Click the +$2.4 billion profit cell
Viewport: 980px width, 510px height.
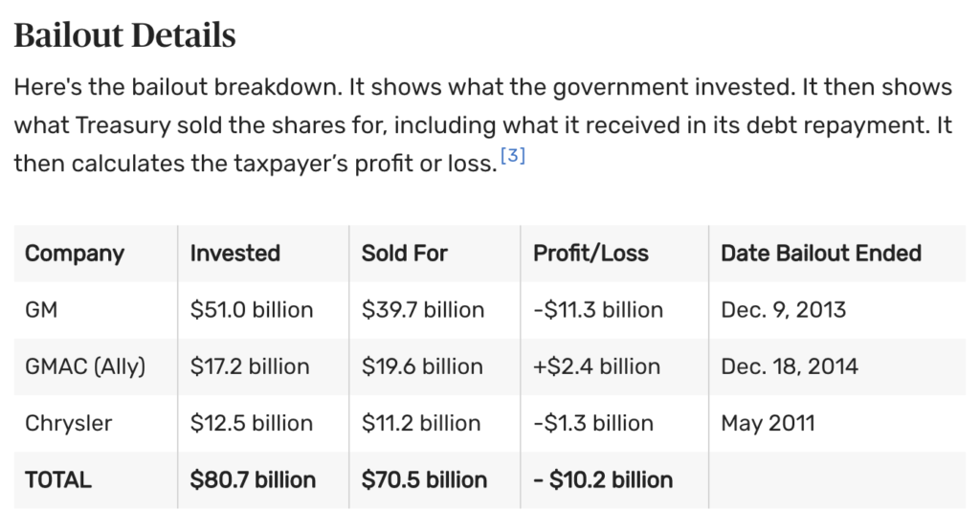click(596, 366)
